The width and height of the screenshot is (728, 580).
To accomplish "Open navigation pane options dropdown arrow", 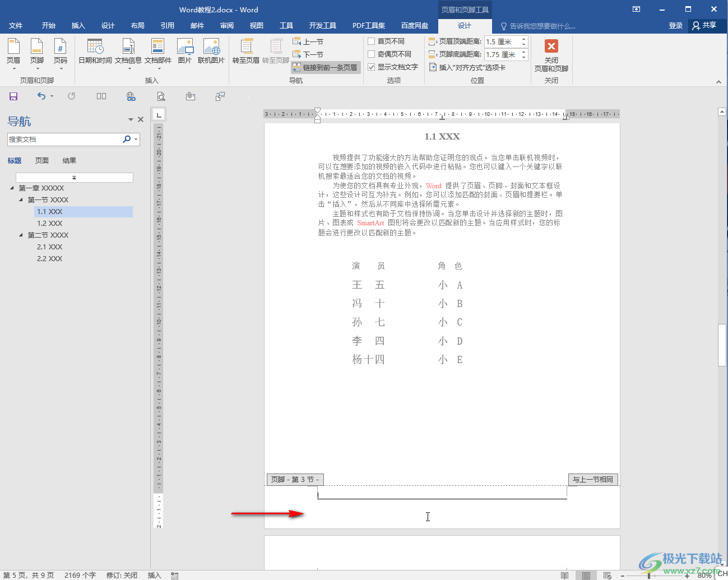I will point(131,119).
